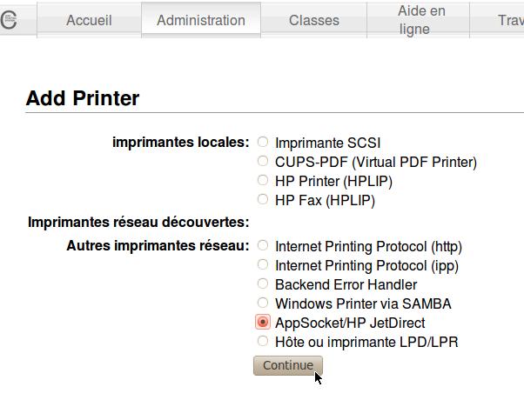Image resolution: width=524 pixels, height=420 pixels.
Task: Open the Accueil tab
Action: pyautogui.click(x=89, y=20)
